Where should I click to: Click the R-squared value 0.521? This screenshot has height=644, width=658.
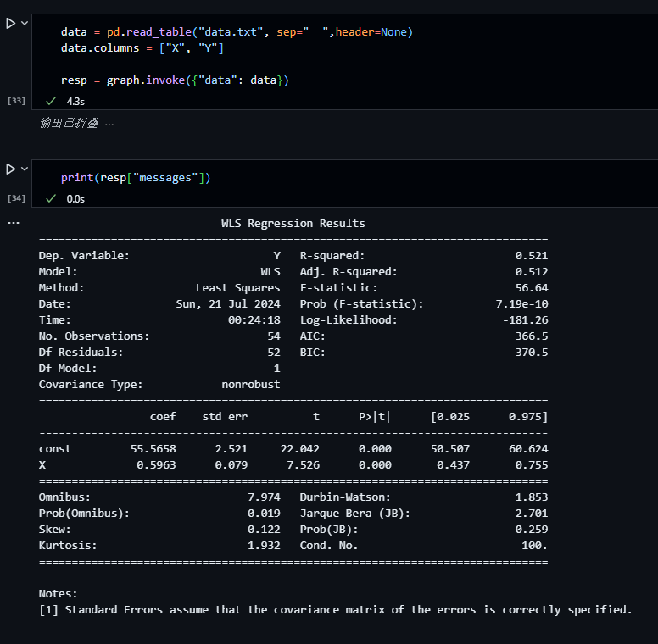(532, 256)
